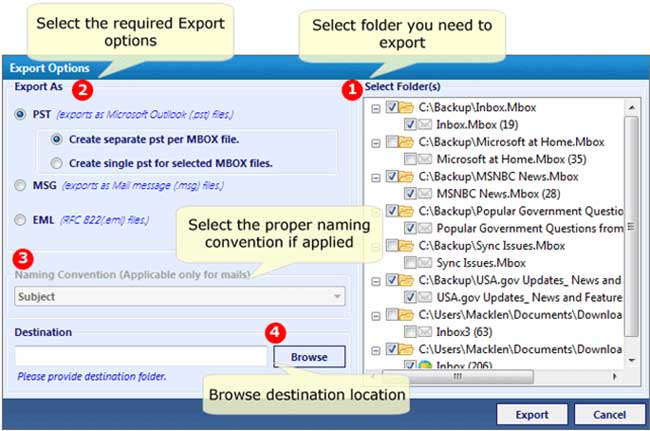Uncheck the C:\Backup\Inbox.Mbox folder checkbox

392,107
